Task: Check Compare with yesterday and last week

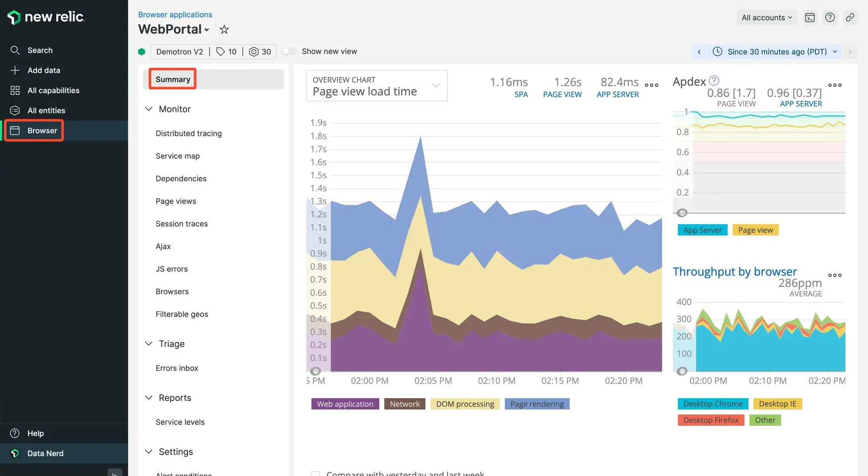Action: tap(315, 473)
